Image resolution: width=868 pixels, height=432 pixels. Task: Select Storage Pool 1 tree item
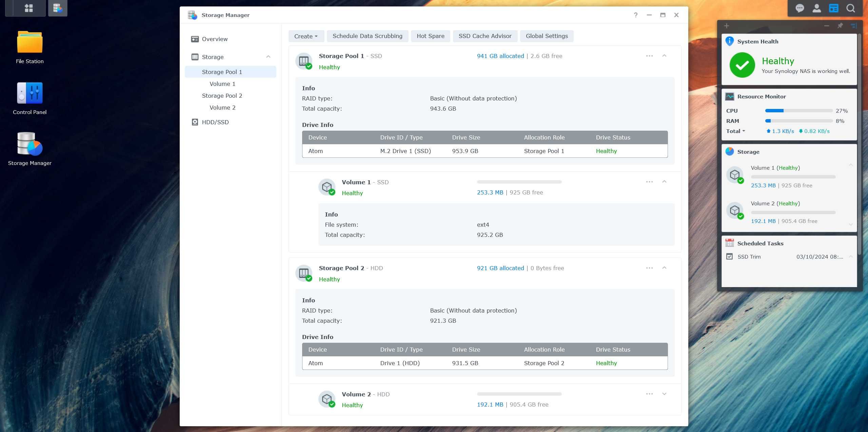click(221, 72)
